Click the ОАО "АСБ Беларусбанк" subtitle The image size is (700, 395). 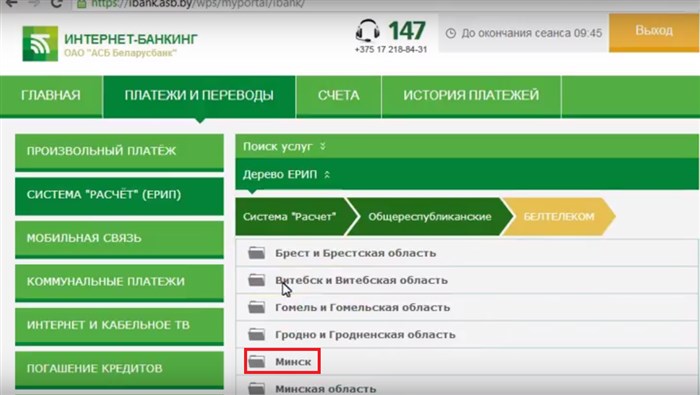(120, 53)
